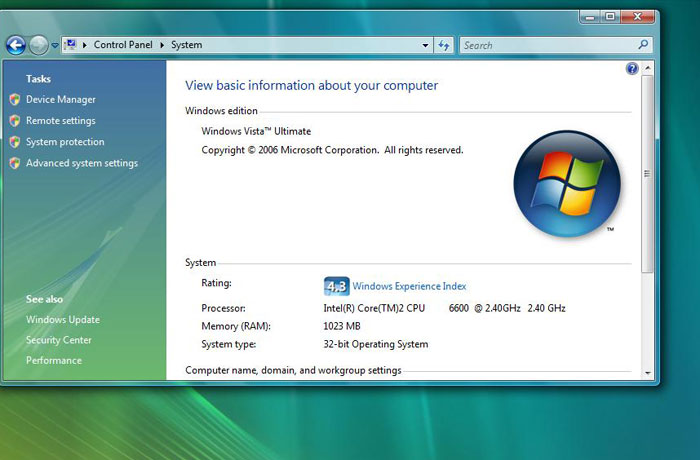Select Control Panel in the breadcrumb

123,45
